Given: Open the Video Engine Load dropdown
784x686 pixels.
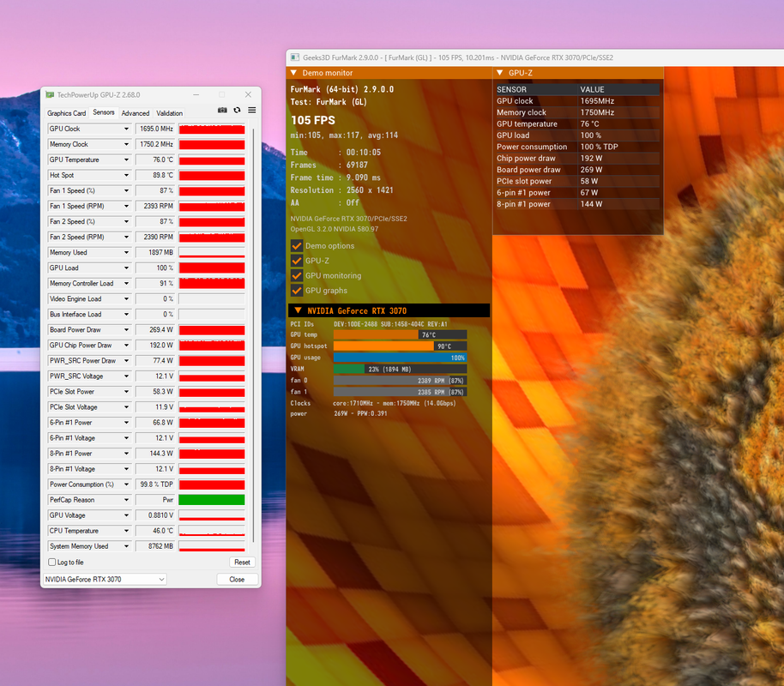Looking at the screenshot, I should click(x=126, y=299).
